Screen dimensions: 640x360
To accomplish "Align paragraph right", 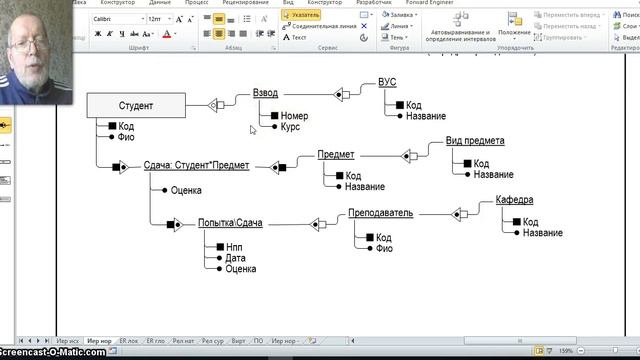I will tap(231, 33).
